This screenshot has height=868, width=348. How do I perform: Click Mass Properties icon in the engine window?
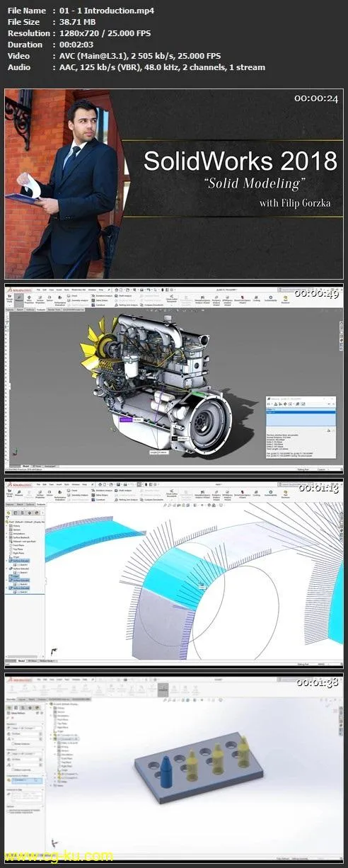click(29, 299)
